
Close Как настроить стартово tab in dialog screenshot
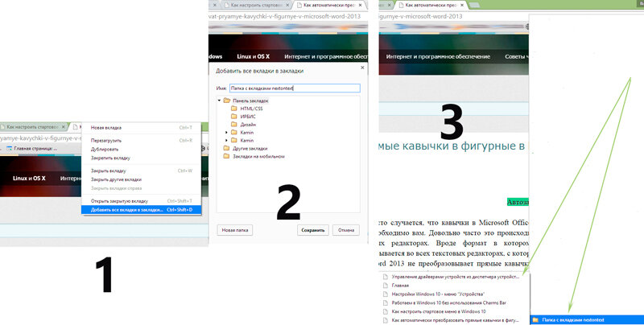point(287,6)
